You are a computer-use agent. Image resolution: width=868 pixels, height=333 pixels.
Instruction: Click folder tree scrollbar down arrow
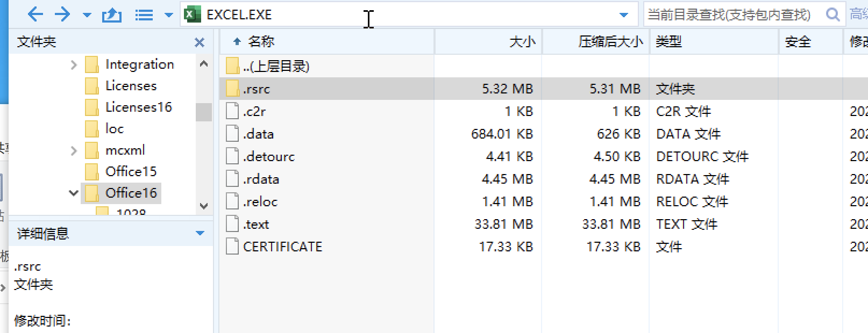(x=204, y=206)
